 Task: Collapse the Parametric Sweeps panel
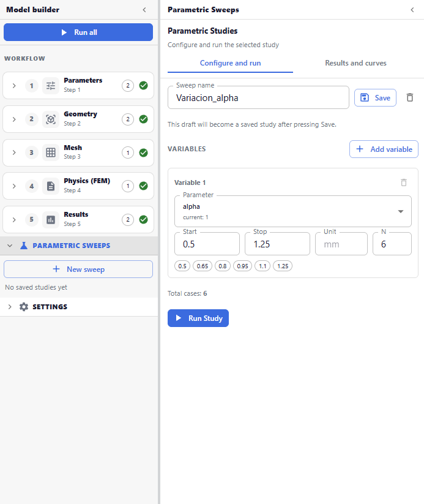click(412, 10)
